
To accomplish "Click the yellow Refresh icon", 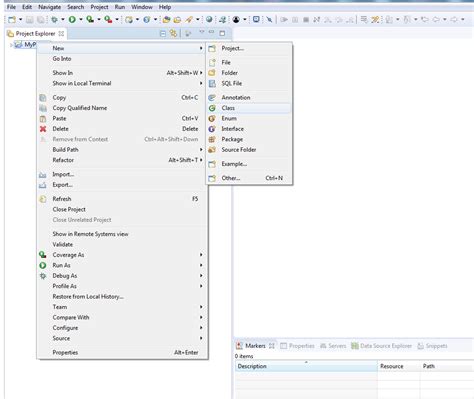I will [x=43, y=199].
